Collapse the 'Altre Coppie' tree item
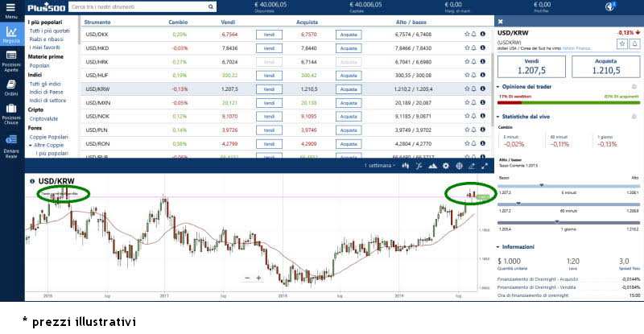 pyautogui.click(x=30, y=145)
